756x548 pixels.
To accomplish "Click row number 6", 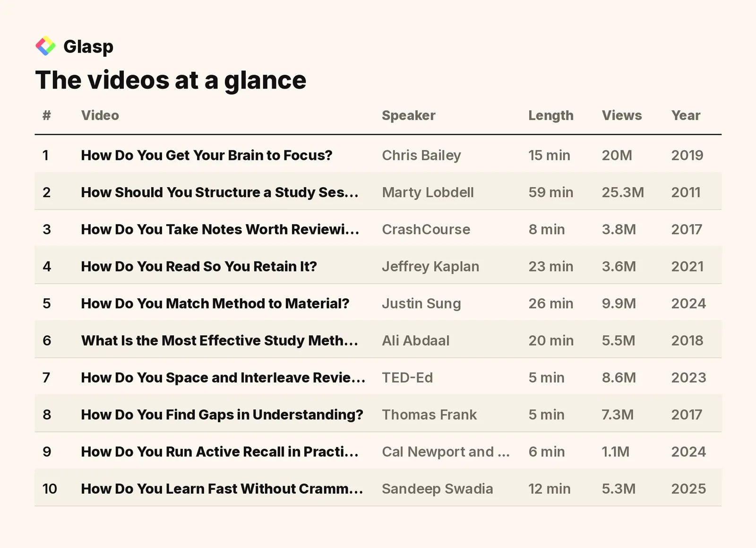I will click(46, 340).
